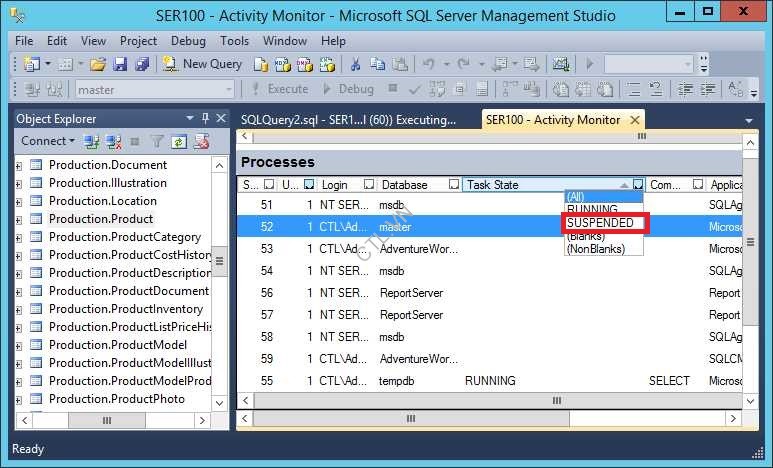Select SUSPENDED in the Task State filter
Viewport: 773px width, 468px height.
(x=600, y=223)
